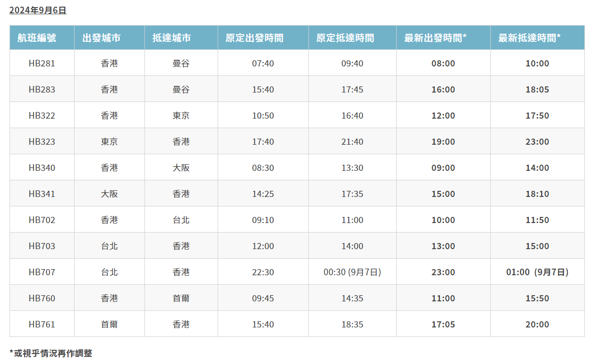Click the 曼谷 destination cell for HB283
The height and width of the screenshot is (364, 592).
(181, 89)
